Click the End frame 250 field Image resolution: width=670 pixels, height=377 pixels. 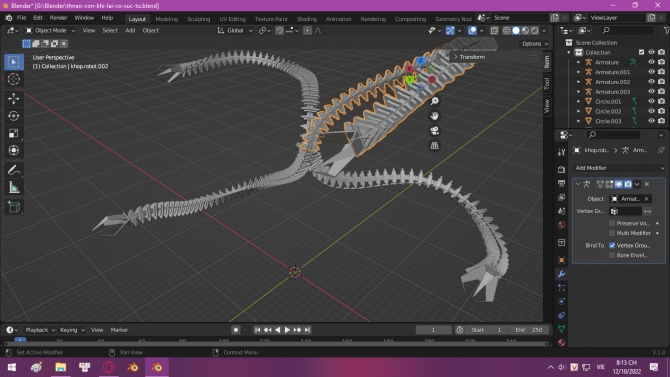pyautogui.click(x=529, y=330)
